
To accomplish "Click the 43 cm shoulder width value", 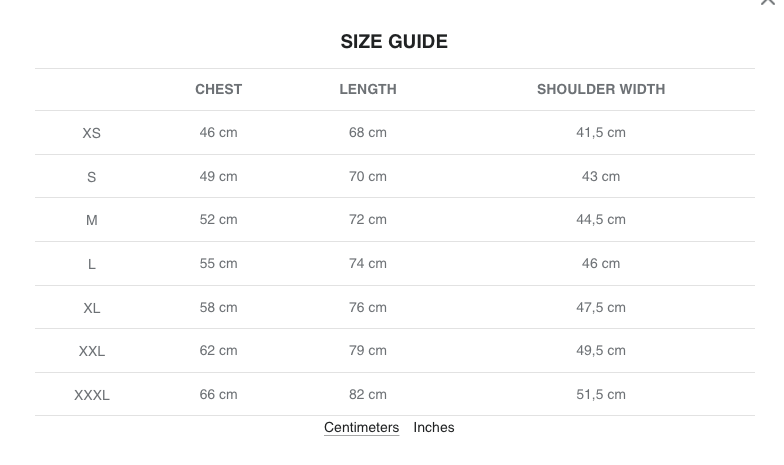I will point(601,176).
